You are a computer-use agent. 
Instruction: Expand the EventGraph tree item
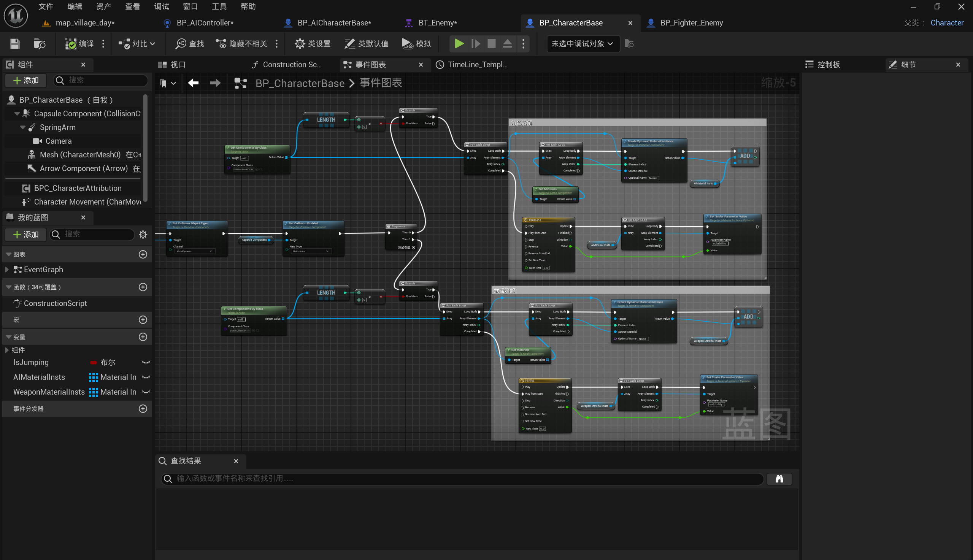click(6, 269)
